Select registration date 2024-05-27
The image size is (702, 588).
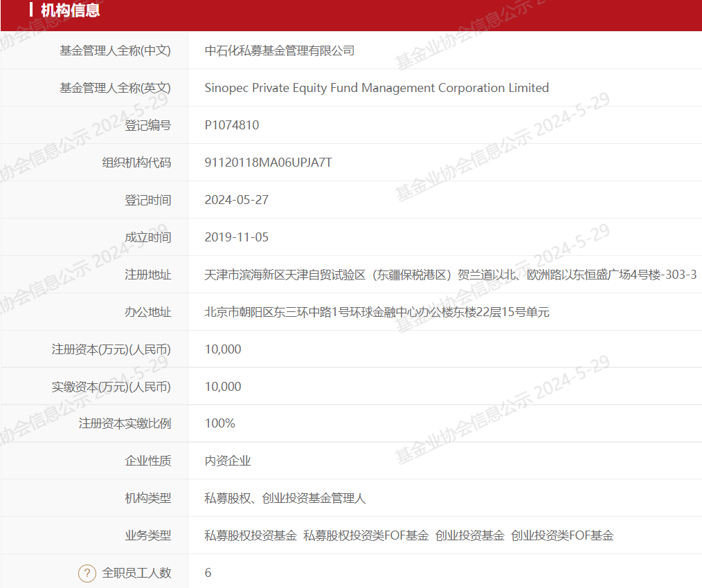coord(236,200)
